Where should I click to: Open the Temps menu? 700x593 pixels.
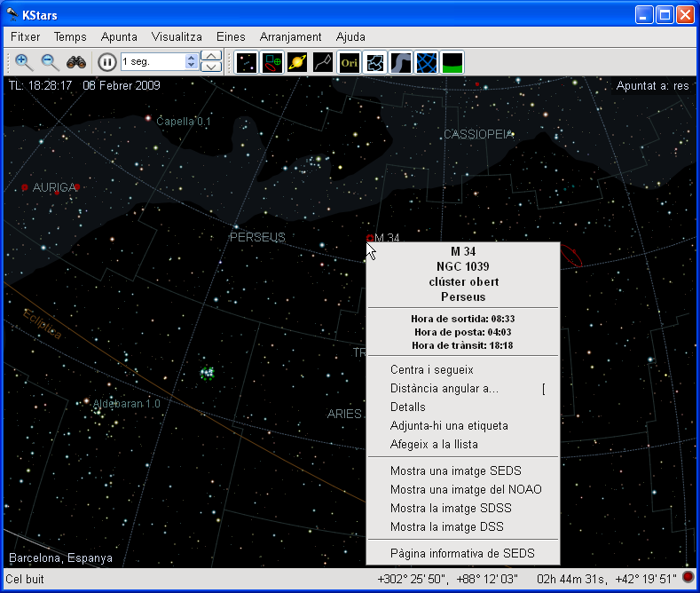coord(70,36)
